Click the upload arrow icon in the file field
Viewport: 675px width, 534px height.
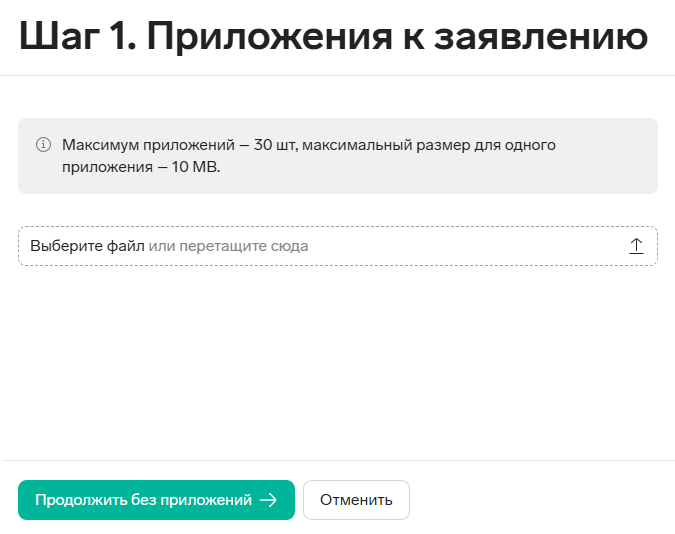pyautogui.click(x=636, y=246)
